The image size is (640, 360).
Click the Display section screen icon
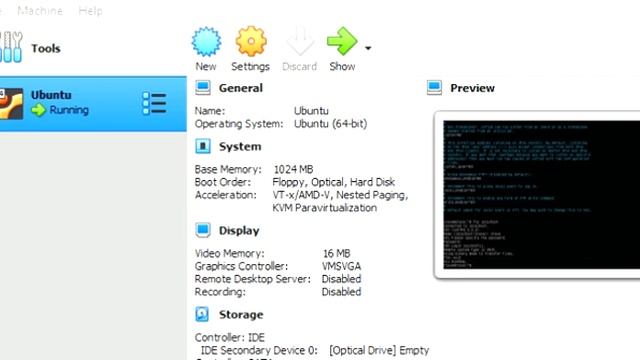[x=203, y=230]
